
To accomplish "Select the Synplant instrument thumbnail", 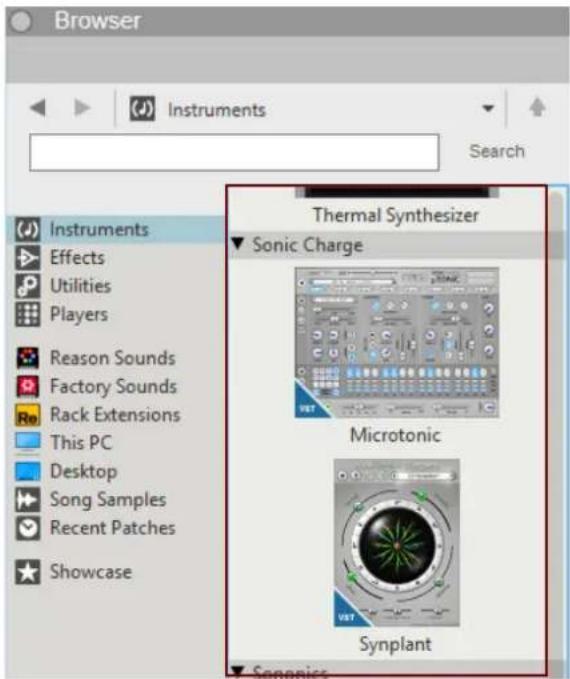I will [396, 543].
